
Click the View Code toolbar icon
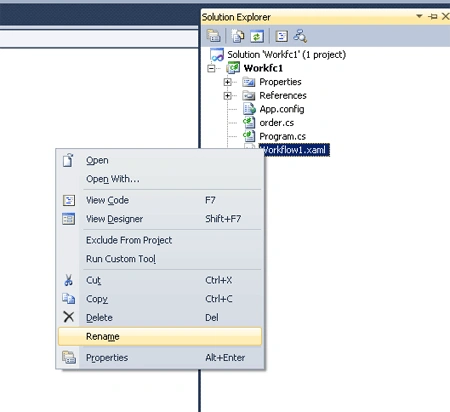click(281, 36)
